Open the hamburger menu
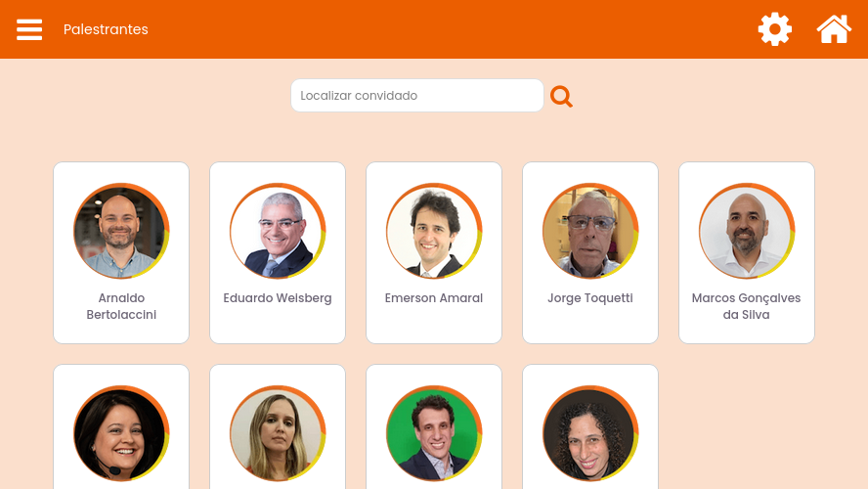The height and width of the screenshot is (489, 868). [x=29, y=29]
